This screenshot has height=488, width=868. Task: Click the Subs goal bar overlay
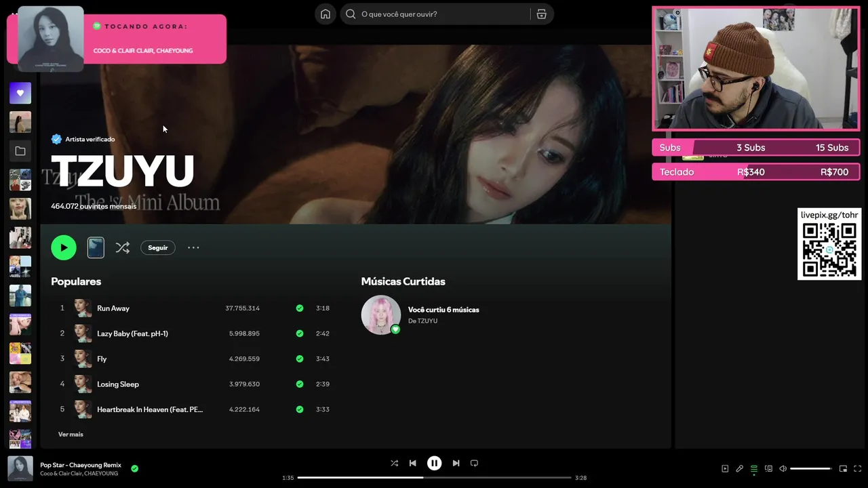tap(755, 148)
